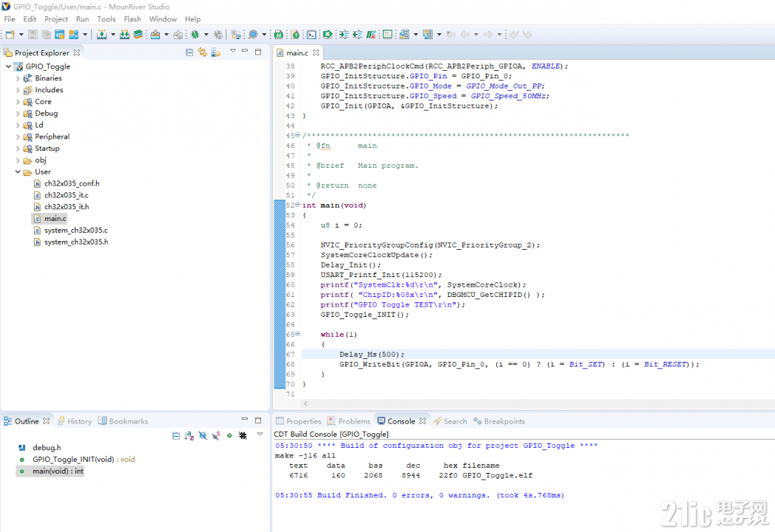Open the Outline view menu arrow
This screenshot has width=775, height=532.
coord(260,434)
